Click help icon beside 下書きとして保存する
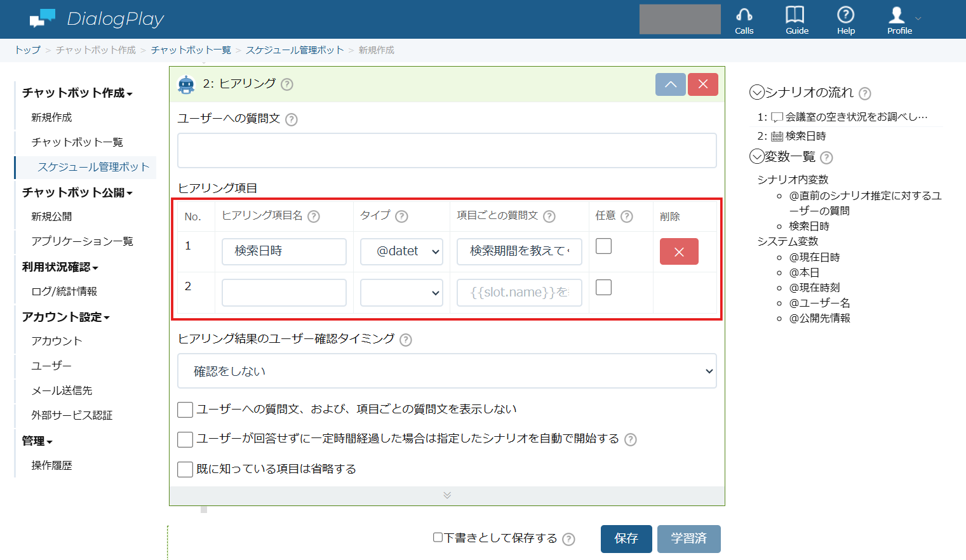Image resolution: width=966 pixels, height=560 pixels. pyautogui.click(x=569, y=539)
